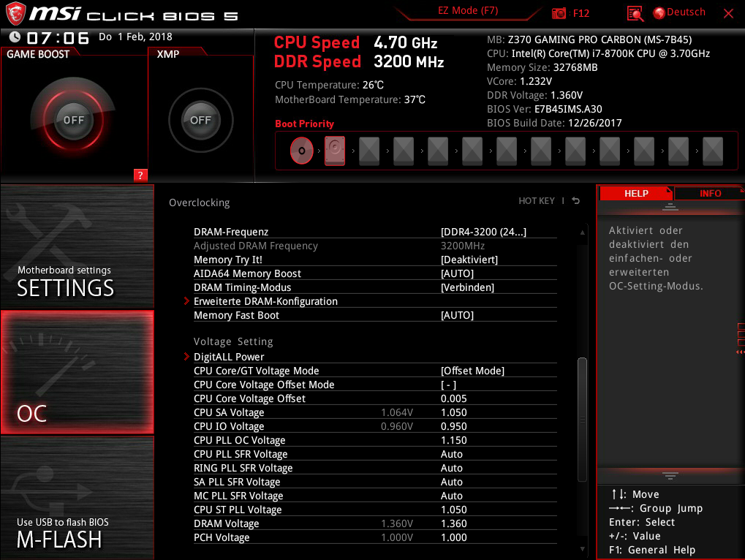Open the HOT KEY list
The image size is (745, 560).
point(537,201)
